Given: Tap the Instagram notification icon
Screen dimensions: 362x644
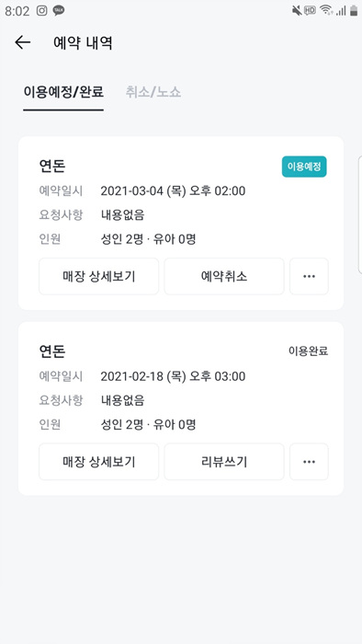Looking at the screenshot, I should (x=42, y=11).
